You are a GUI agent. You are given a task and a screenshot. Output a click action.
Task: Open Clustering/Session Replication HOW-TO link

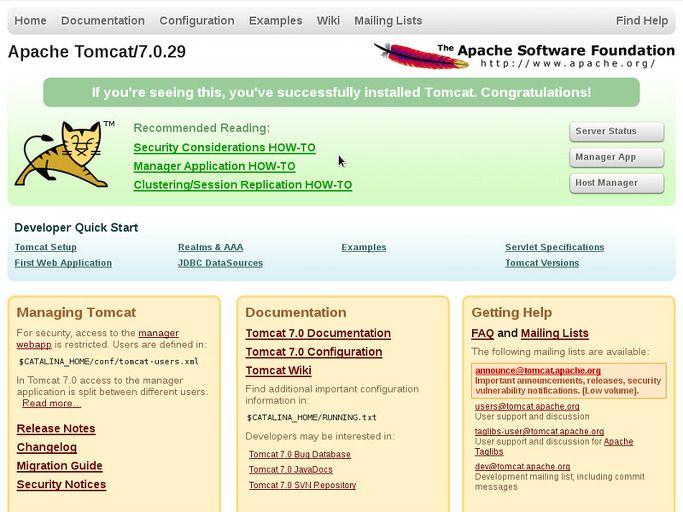(243, 185)
